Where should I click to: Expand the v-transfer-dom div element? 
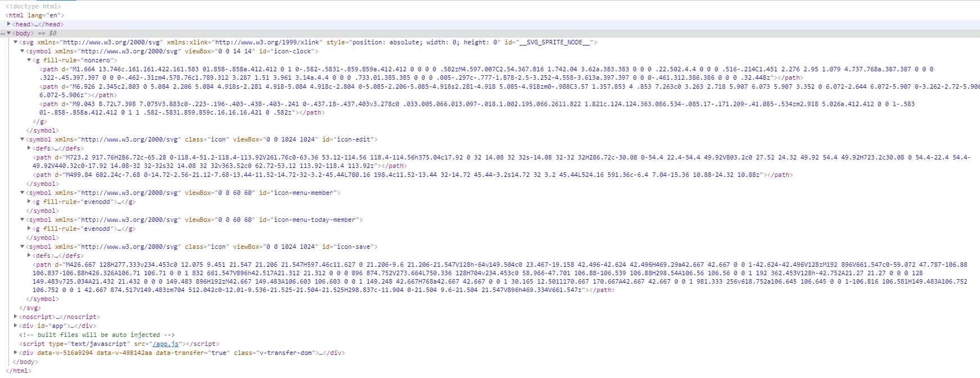[x=15, y=353]
